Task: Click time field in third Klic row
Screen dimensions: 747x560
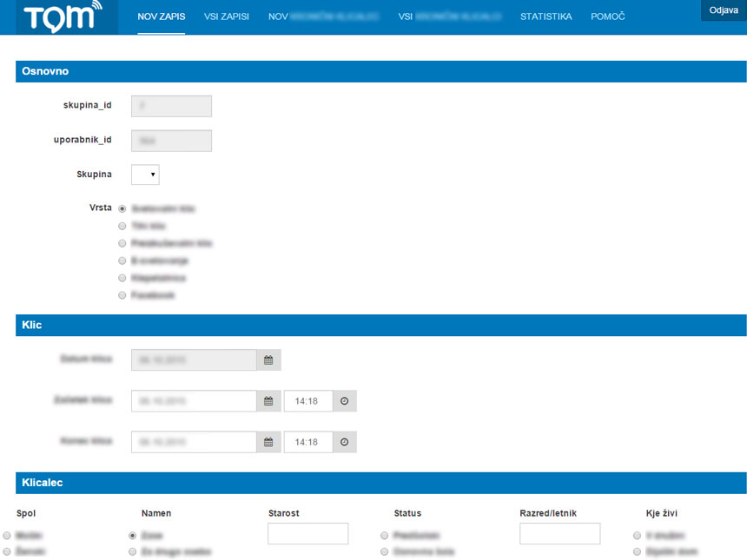Action: click(308, 442)
